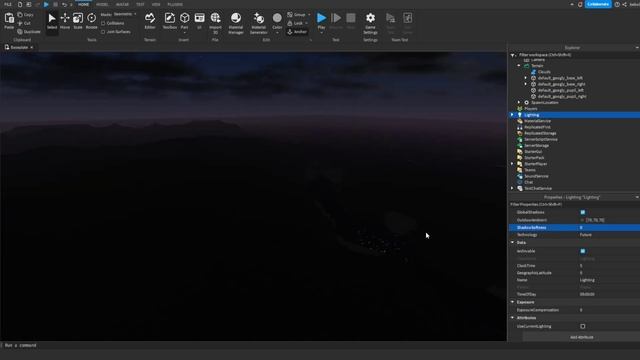This screenshot has width=640, height=360.
Task: Switch to the HOME ribbon tab
Action: tap(83, 4)
